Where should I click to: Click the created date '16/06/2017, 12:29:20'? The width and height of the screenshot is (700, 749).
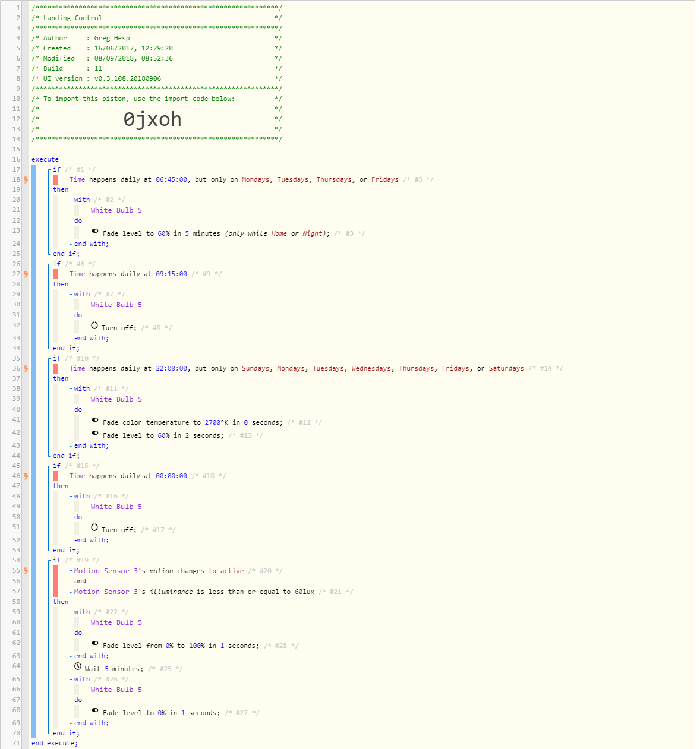point(134,48)
